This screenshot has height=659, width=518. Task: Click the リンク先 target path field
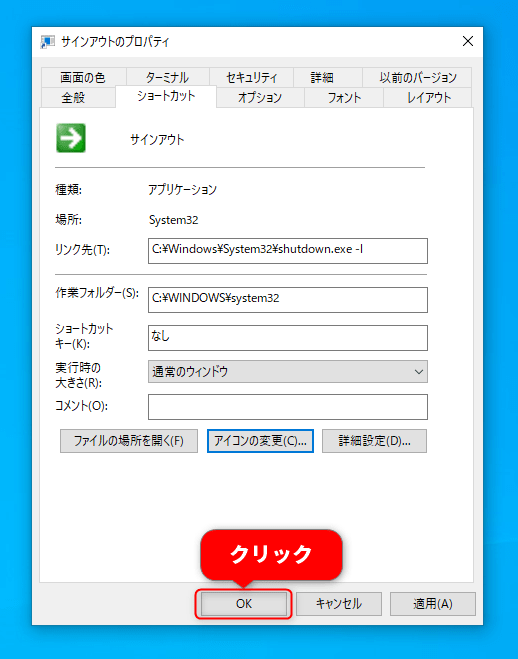[x=288, y=251]
